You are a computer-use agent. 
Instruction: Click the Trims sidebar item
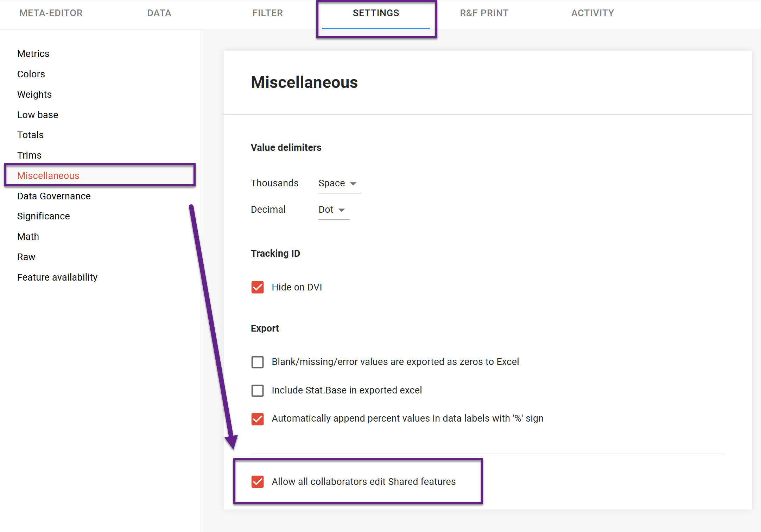[x=30, y=155]
